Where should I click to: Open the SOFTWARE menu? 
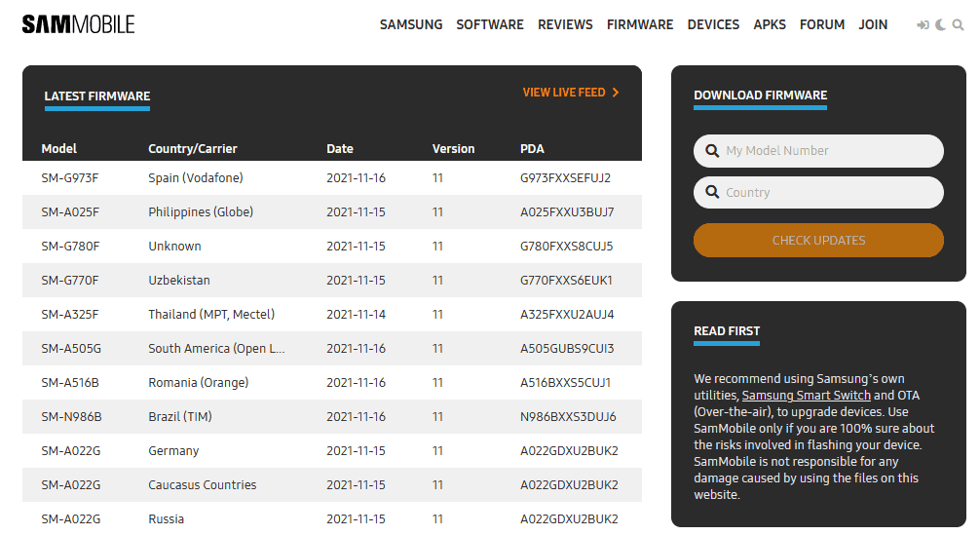(x=489, y=24)
